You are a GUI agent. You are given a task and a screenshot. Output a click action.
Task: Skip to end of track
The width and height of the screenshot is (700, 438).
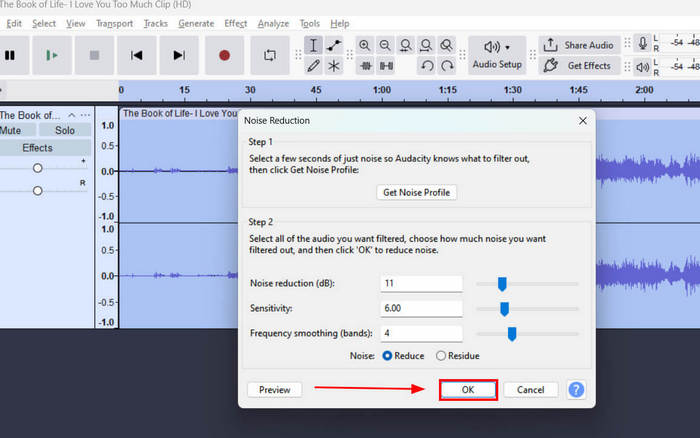[179, 55]
